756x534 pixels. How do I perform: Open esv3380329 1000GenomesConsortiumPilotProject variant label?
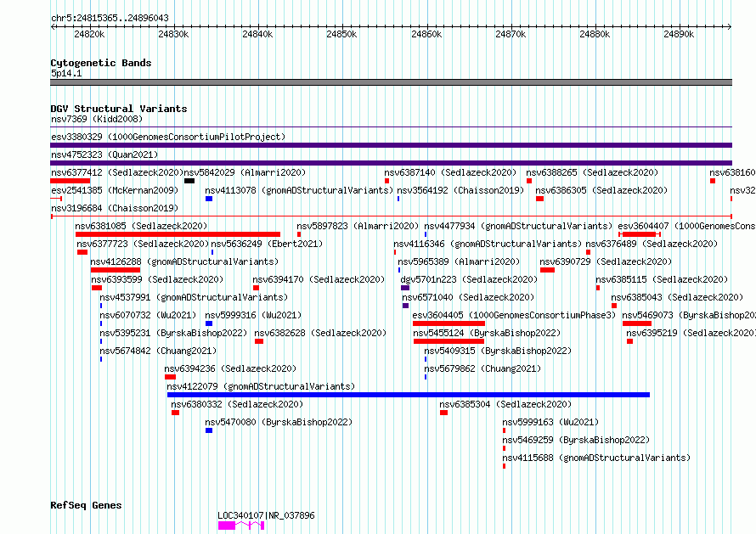pyautogui.click(x=168, y=137)
